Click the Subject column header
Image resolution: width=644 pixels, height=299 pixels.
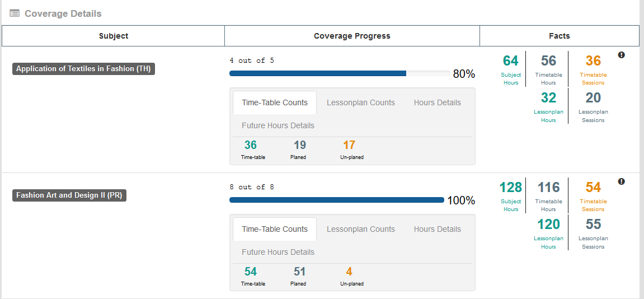(114, 36)
